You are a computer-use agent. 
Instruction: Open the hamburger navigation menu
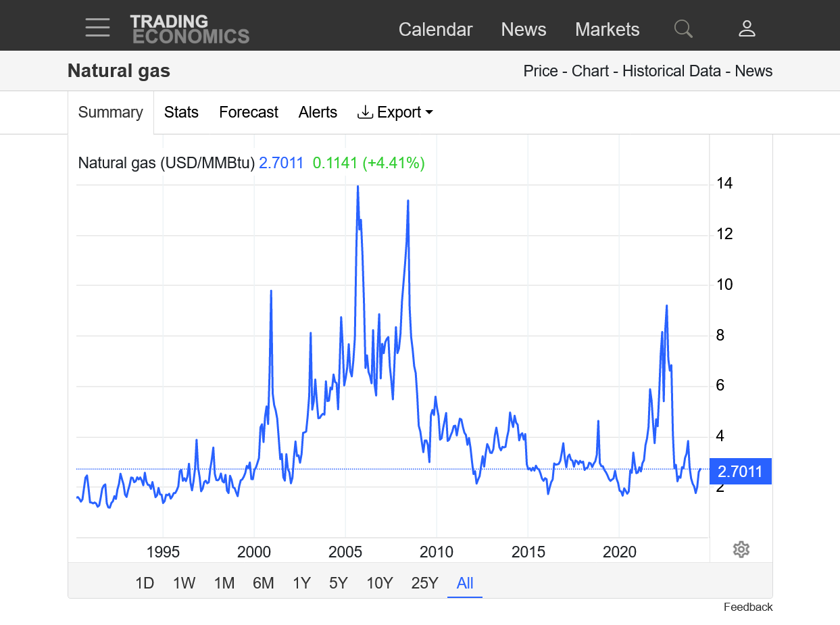click(97, 28)
